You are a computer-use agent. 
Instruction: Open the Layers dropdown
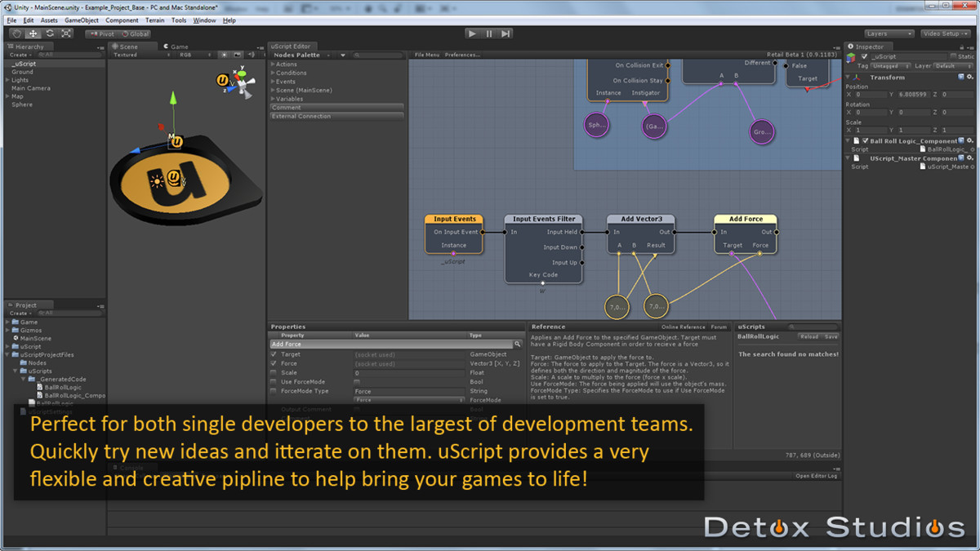tap(889, 34)
